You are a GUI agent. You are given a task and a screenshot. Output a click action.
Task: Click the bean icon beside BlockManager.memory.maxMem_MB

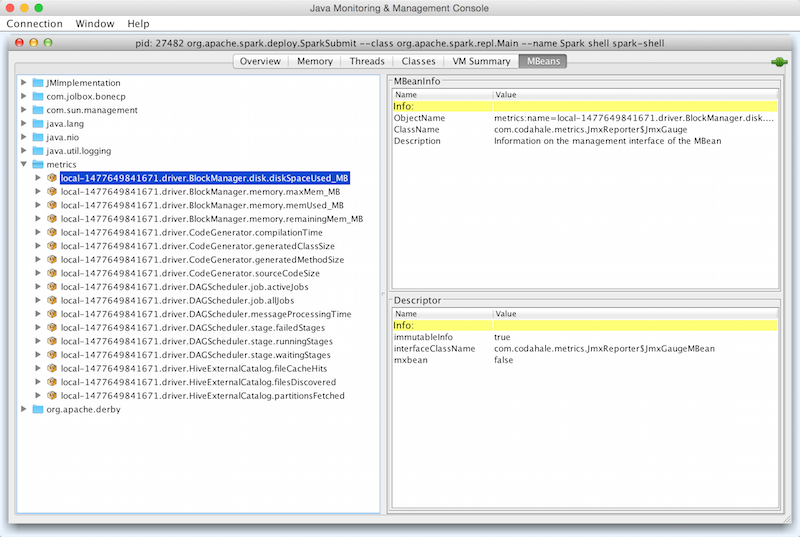[52, 191]
